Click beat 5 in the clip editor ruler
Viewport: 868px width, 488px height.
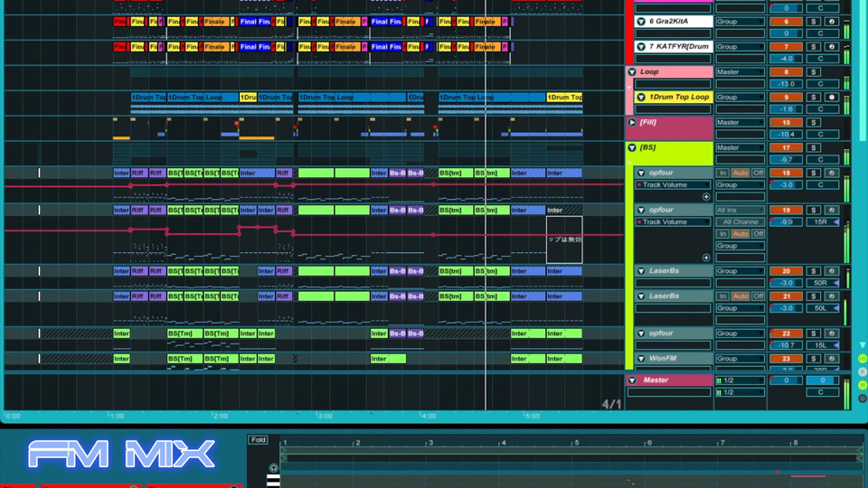(x=576, y=443)
